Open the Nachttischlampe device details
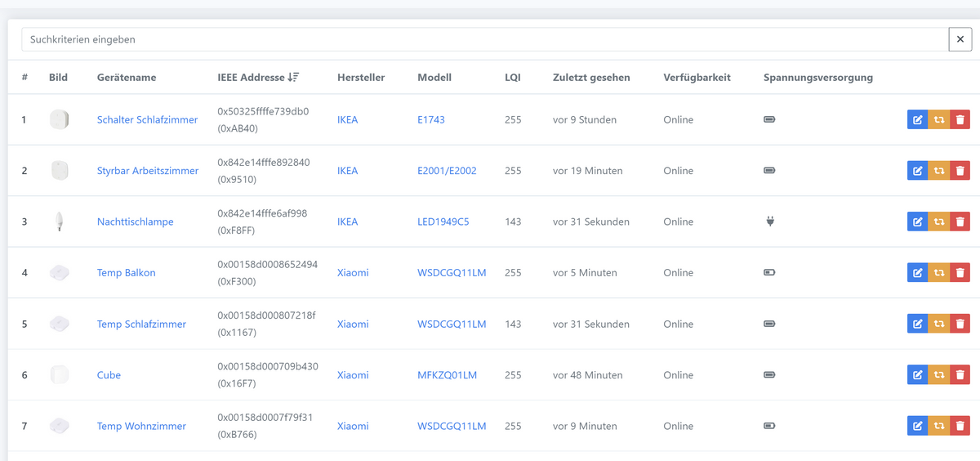980x461 pixels. coord(136,222)
